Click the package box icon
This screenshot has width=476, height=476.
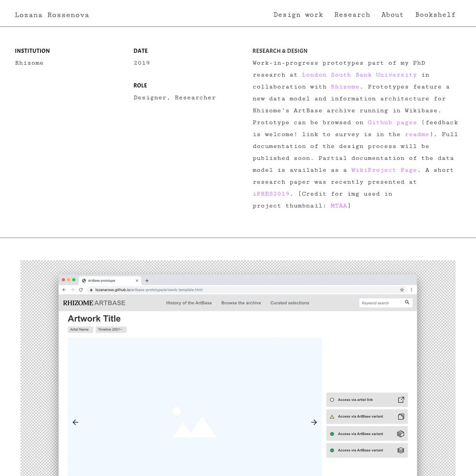click(x=401, y=434)
